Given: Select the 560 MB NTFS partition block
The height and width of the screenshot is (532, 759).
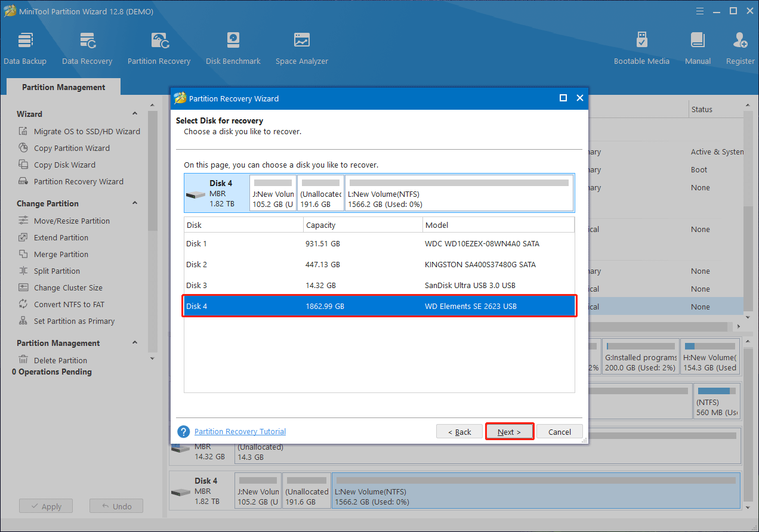Looking at the screenshot, I should point(717,402).
